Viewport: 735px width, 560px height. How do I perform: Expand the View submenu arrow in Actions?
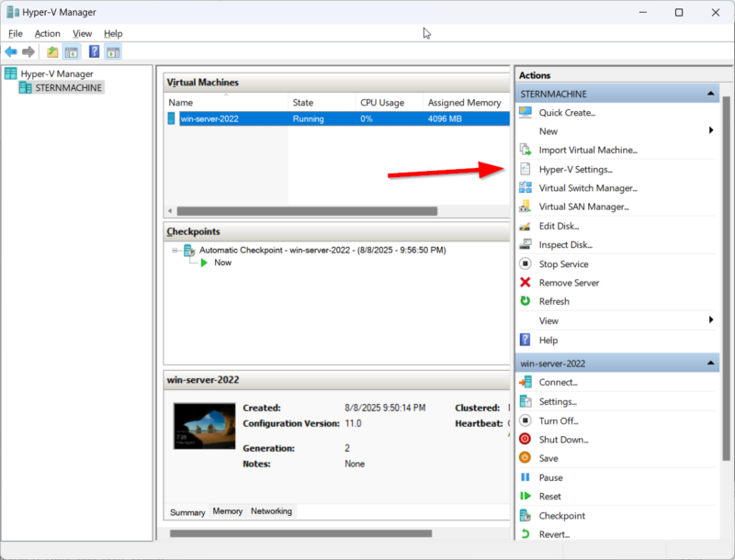(711, 319)
